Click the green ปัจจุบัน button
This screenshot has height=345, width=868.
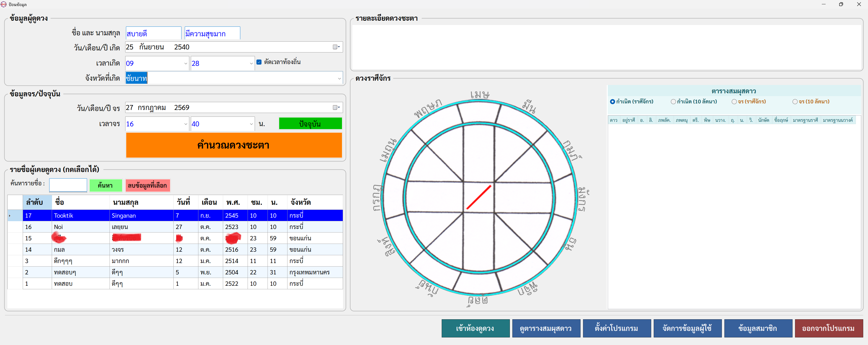point(310,124)
